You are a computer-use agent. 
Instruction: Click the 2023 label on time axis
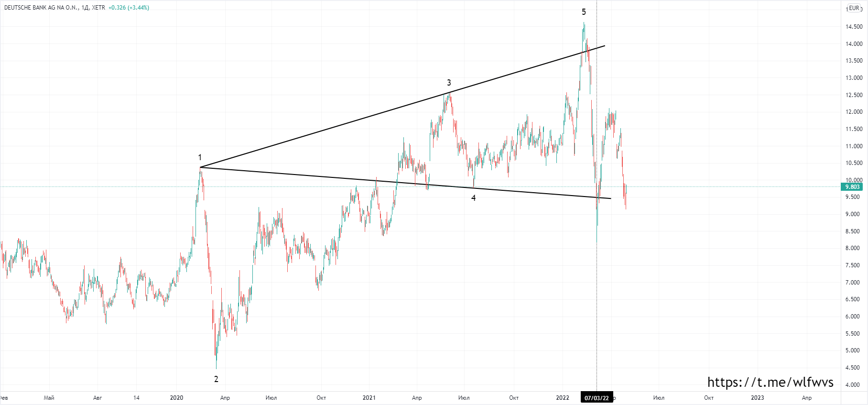[757, 398]
